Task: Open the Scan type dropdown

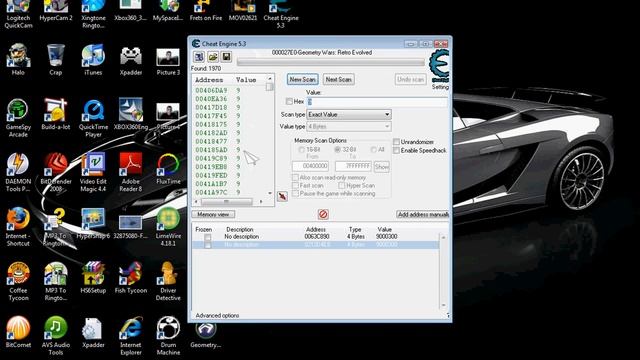Action: coord(349,115)
